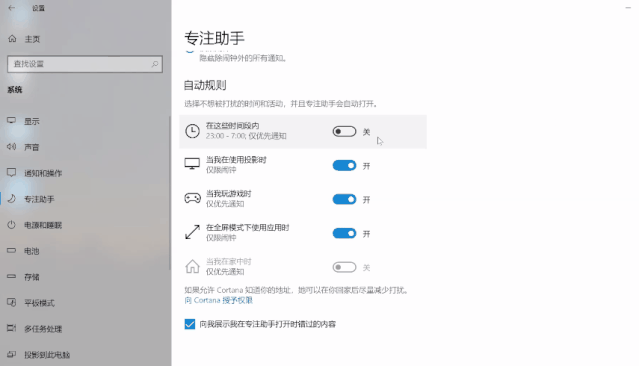Click the 系统 section header
Viewport: 639px width, 366px height.
tap(15, 90)
